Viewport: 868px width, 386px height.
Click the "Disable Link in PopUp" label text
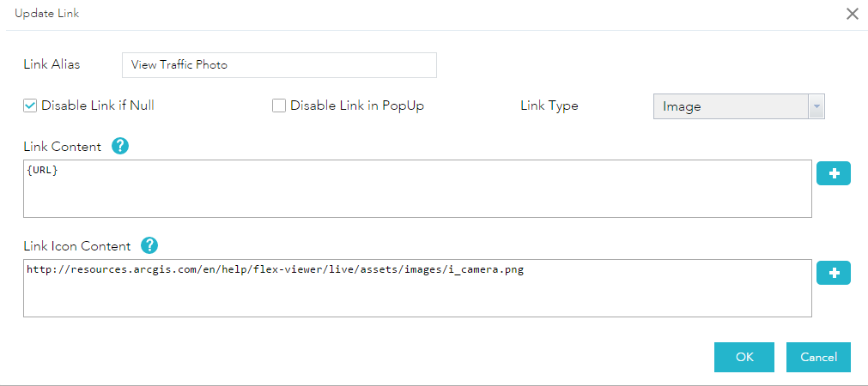[357, 106]
